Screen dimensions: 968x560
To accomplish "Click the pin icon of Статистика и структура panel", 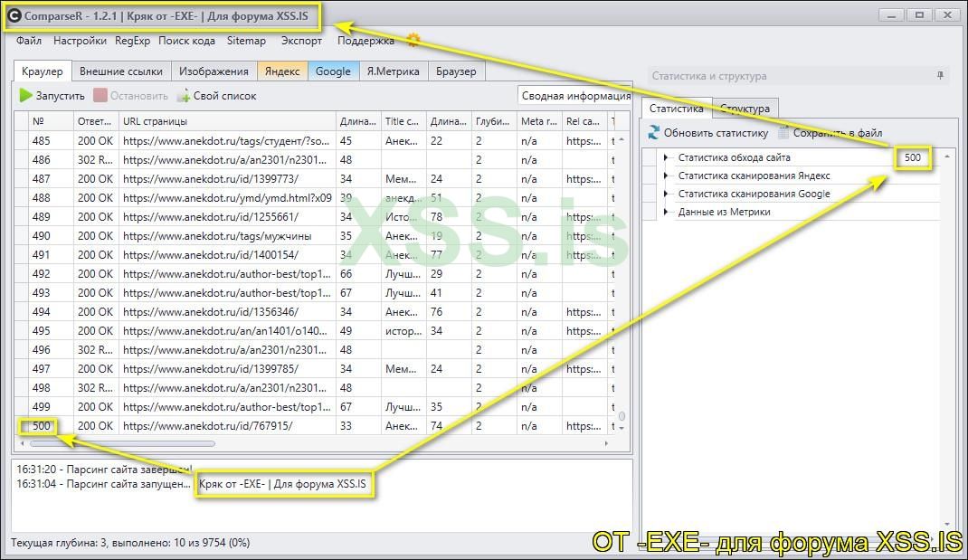I will [940, 75].
